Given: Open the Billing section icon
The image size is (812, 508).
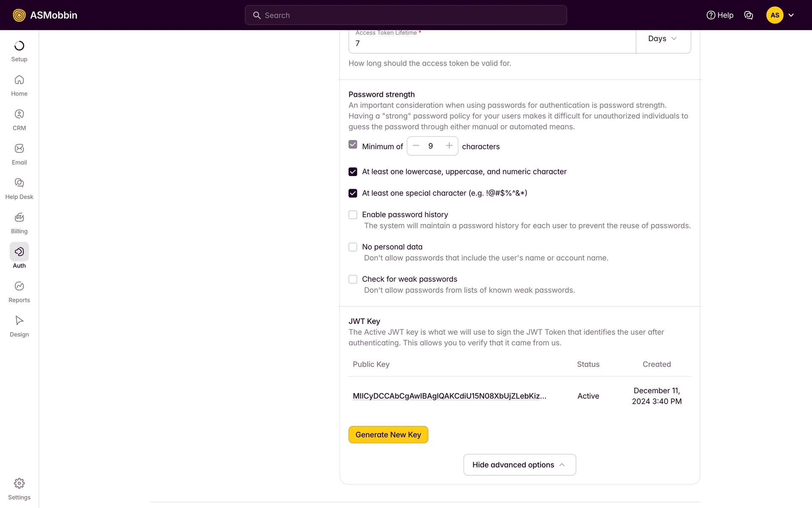Looking at the screenshot, I should pos(19,218).
